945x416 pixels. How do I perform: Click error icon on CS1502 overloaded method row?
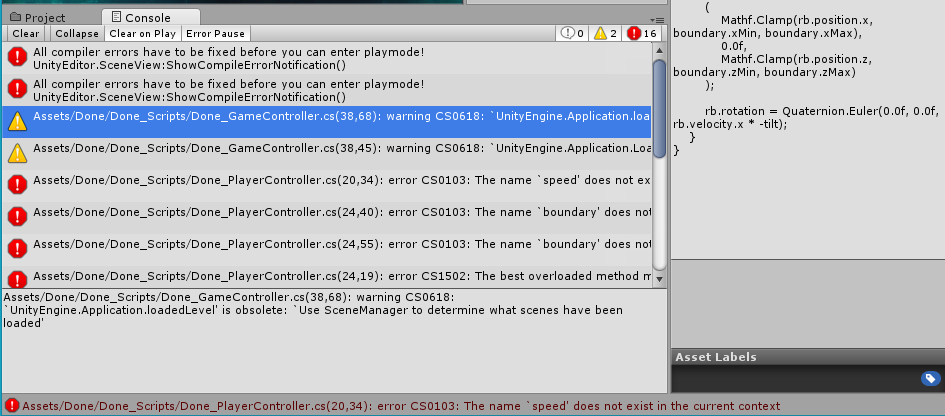point(17,278)
